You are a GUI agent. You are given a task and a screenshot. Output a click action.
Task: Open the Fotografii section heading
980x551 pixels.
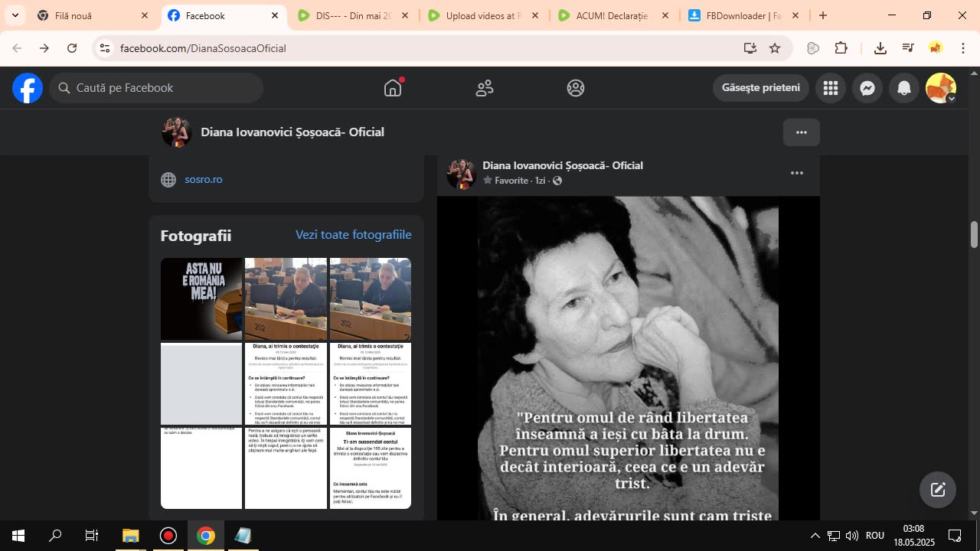coord(196,236)
